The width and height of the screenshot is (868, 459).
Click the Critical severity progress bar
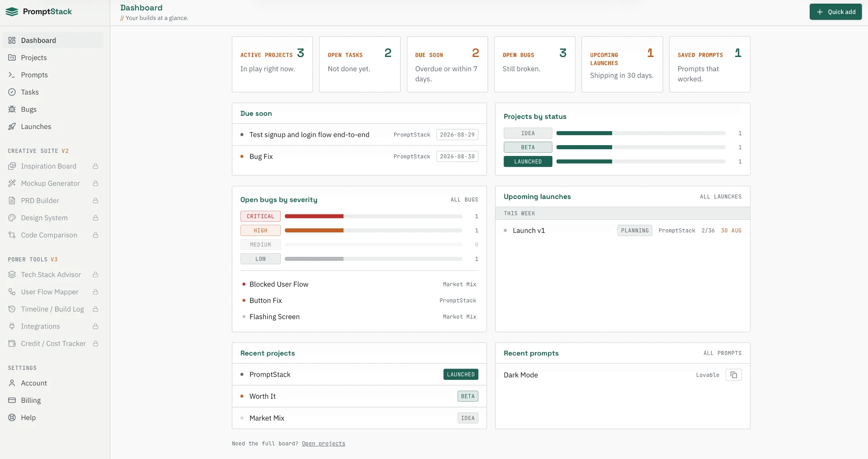click(x=373, y=216)
